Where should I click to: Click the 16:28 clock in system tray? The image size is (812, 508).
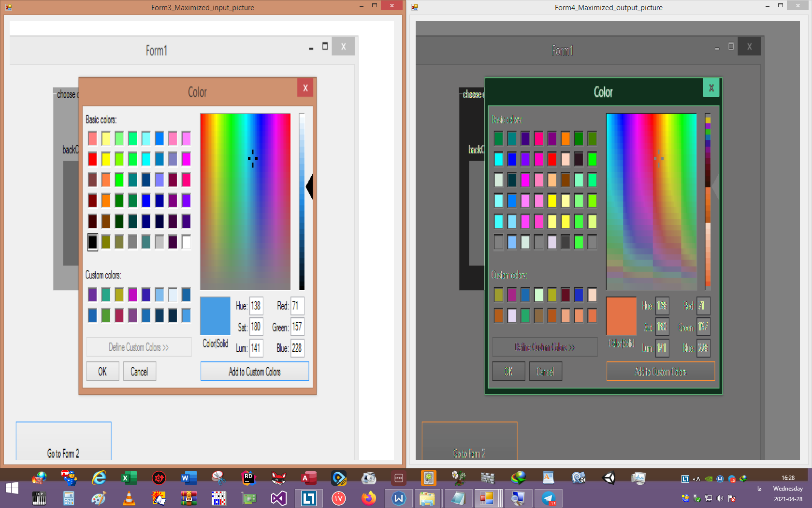[x=788, y=478]
